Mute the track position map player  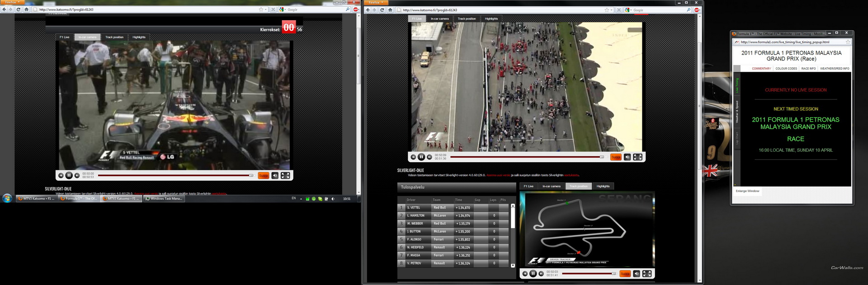coord(637,273)
